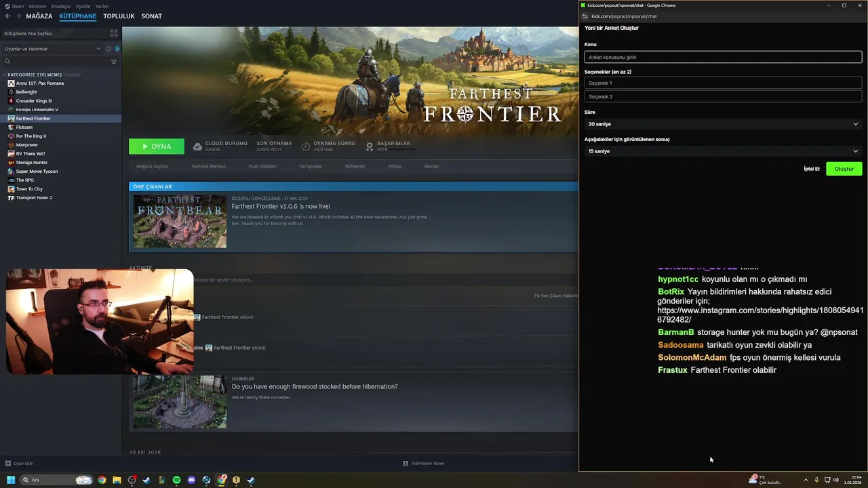The image size is (868, 488).
Task: Select Crusader Kings III in library
Action: coord(34,101)
